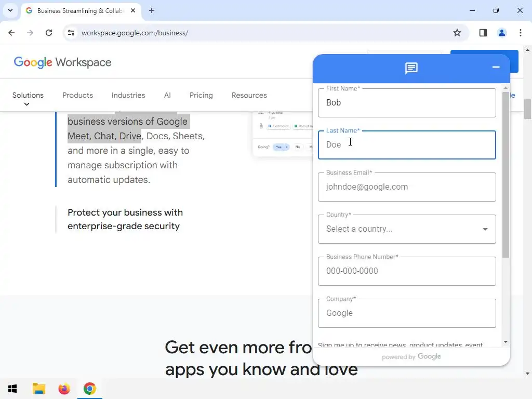Screen dimensions: 532x399
Task: Click the chat message icon in form header
Action: (411, 68)
